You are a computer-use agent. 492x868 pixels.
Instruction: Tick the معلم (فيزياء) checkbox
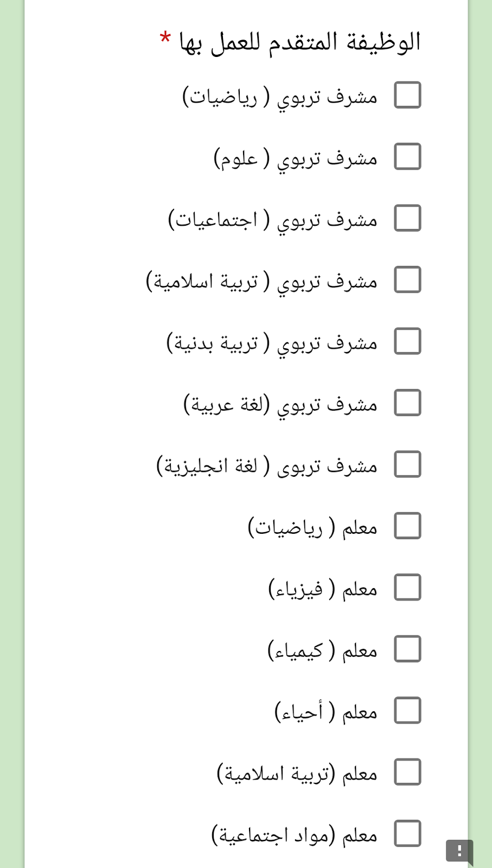pyautogui.click(x=407, y=588)
